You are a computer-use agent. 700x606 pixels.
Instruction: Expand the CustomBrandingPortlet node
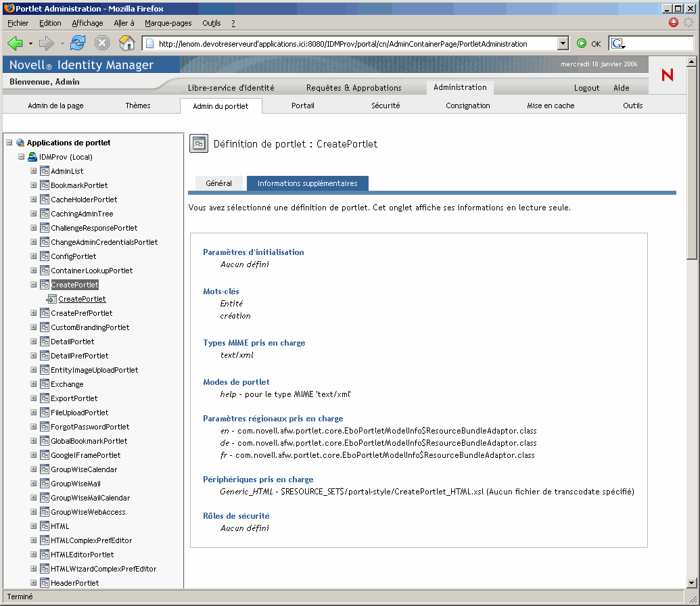(x=34, y=327)
